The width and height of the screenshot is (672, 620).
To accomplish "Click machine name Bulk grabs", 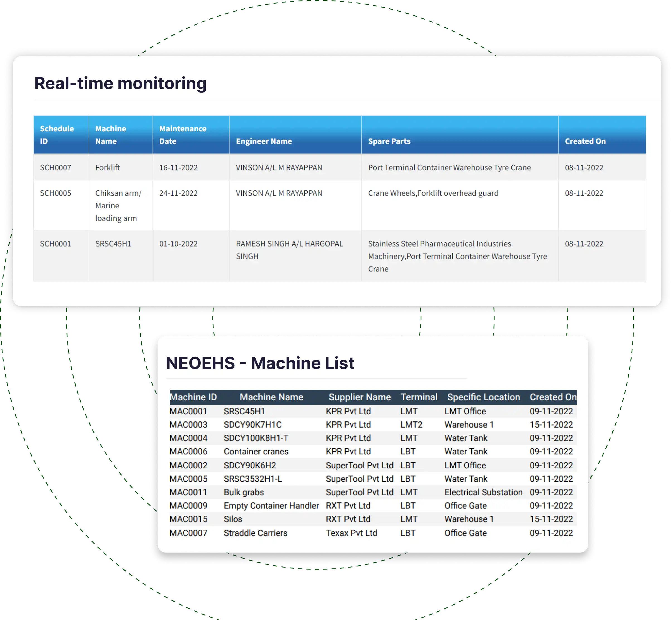I will click(244, 492).
